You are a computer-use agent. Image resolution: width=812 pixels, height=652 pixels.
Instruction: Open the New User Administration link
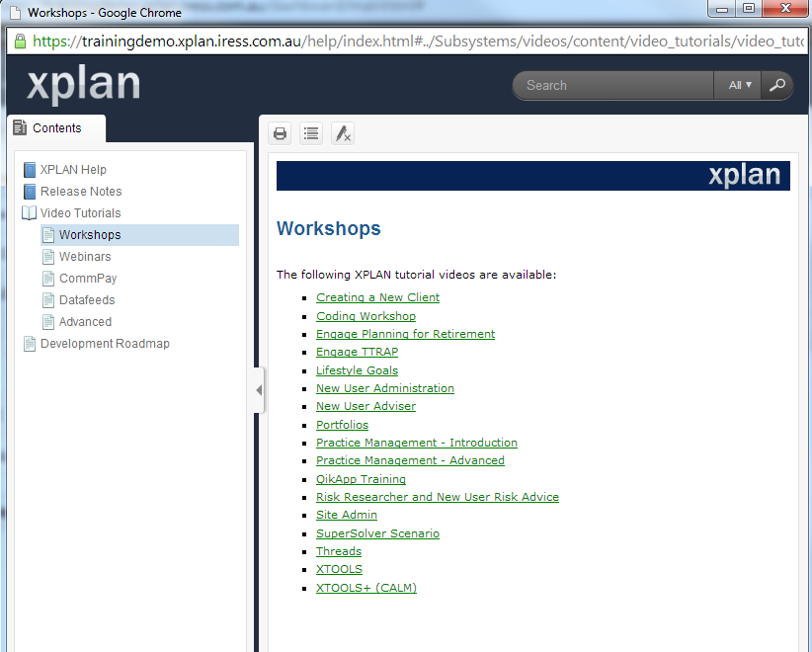(385, 388)
